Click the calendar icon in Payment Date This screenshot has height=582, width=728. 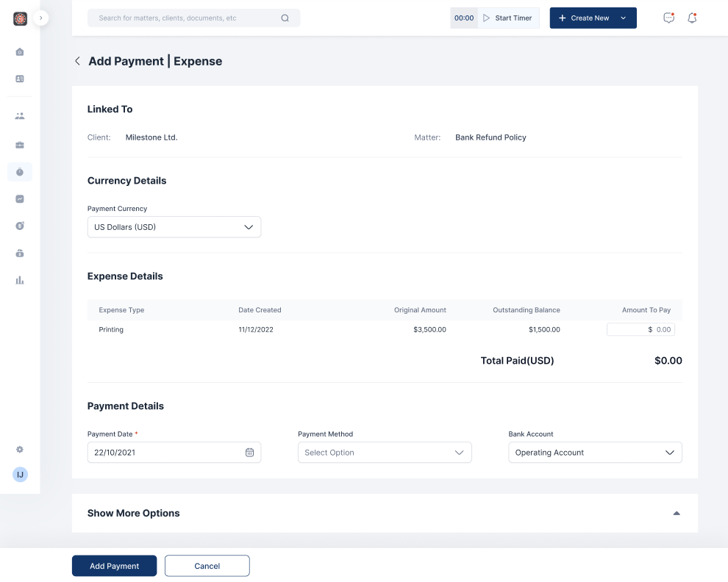pyautogui.click(x=249, y=453)
